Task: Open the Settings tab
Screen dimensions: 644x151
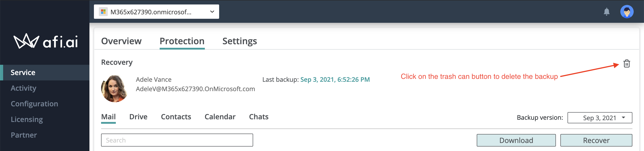Action: tap(239, 41)
